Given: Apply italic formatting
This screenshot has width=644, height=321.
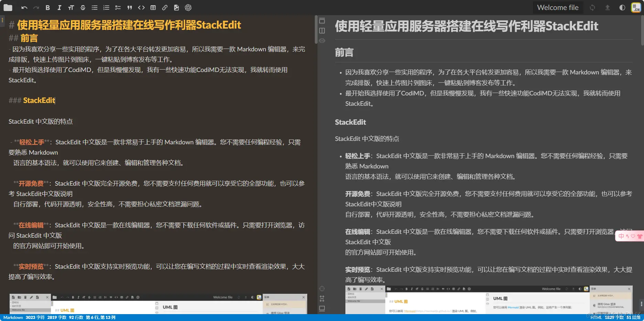Looking at the screenshot, I should click(59, 8).
